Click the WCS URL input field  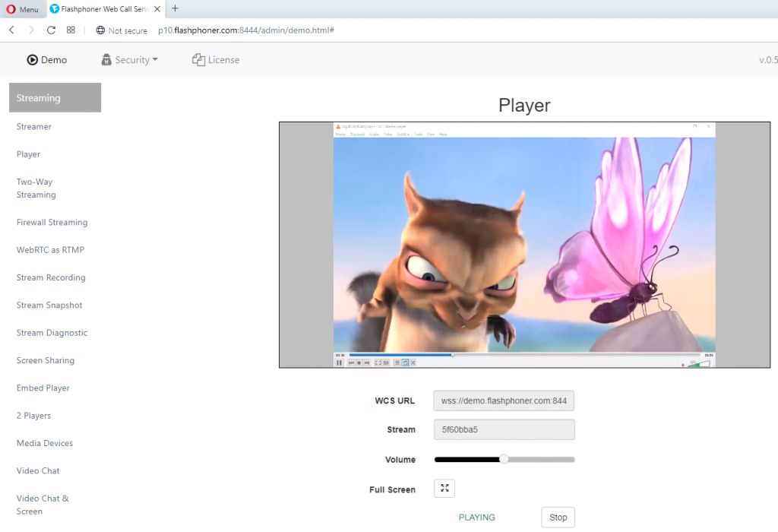(x=504, y=401)
